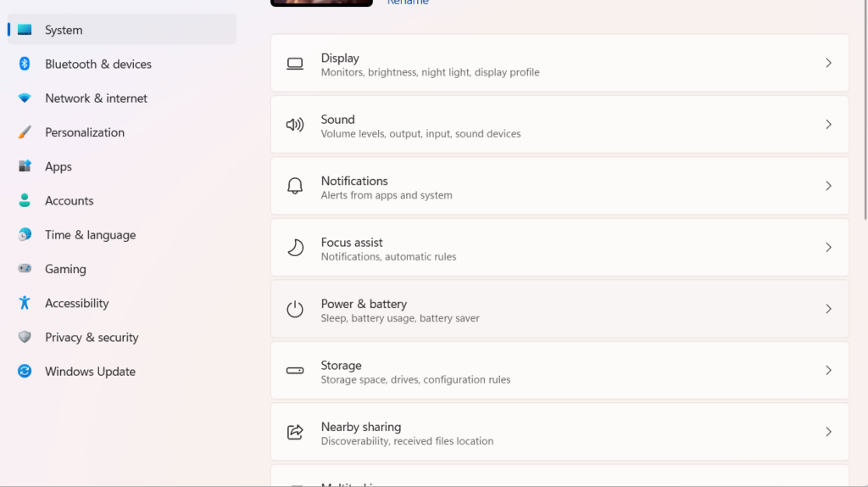Click 'Storage space, drives, configuration rules' text
868x487 pixels.
(x=415, y=379)
